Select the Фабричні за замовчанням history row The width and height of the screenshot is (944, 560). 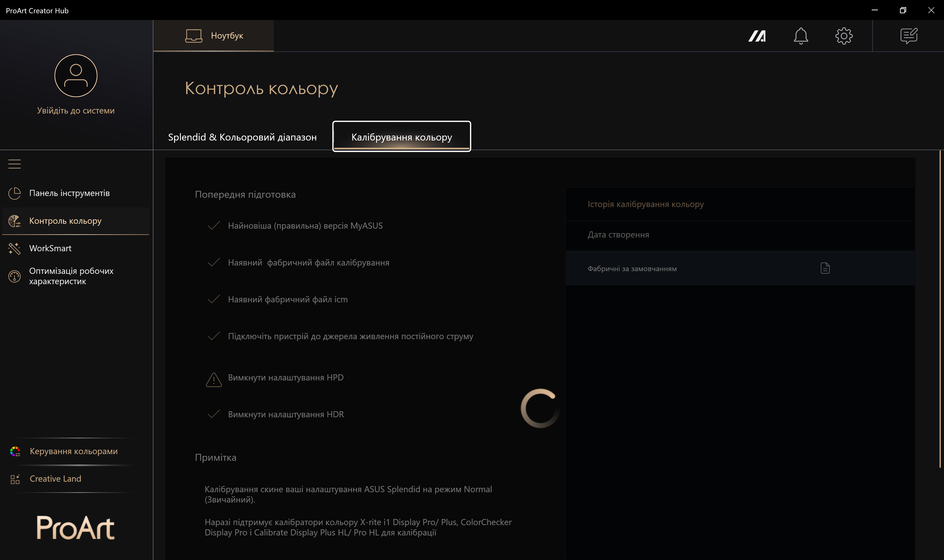[x=632, y=269]
